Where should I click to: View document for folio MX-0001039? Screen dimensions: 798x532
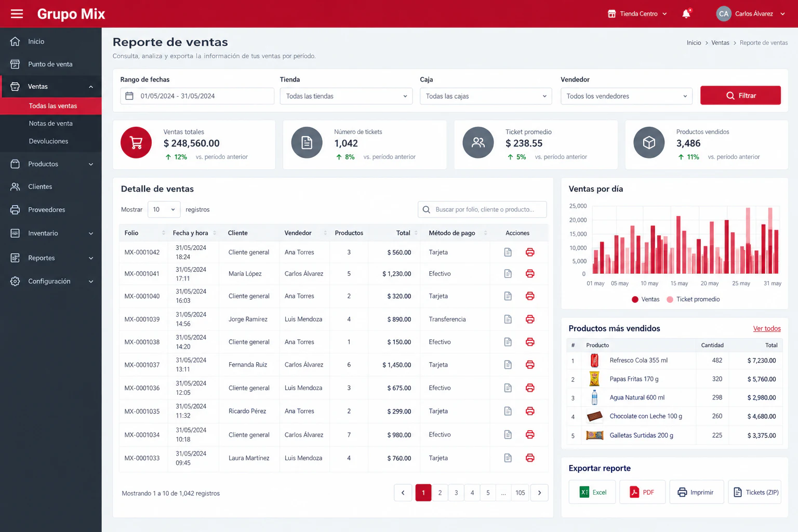click(508, 319)
